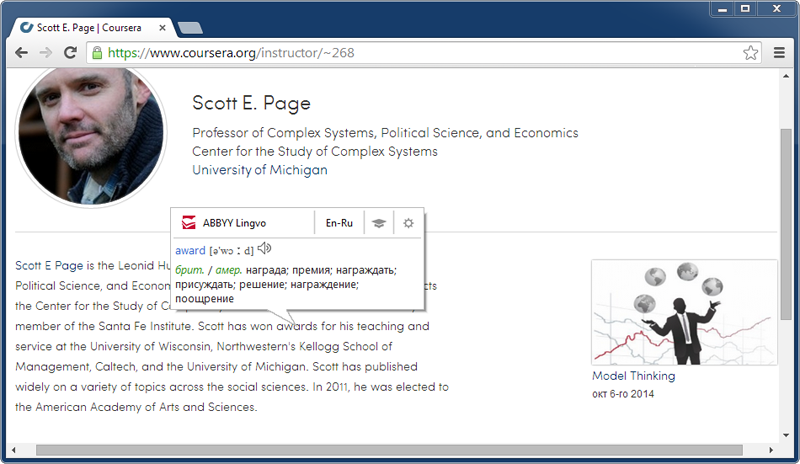Go forward with the browser arrow
The width and height of the screenshot is (800, 464).
tap(46, 53)
